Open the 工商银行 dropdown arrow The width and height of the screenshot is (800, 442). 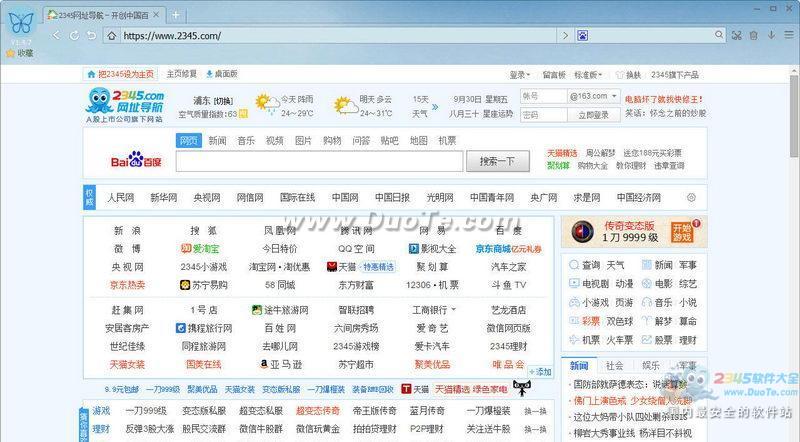(454, 310)
